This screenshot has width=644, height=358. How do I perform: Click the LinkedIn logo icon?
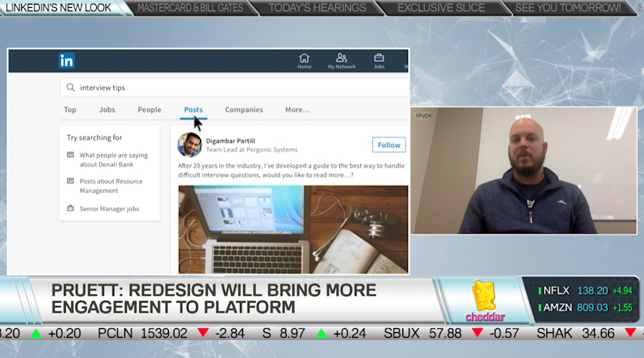[66, 60]
